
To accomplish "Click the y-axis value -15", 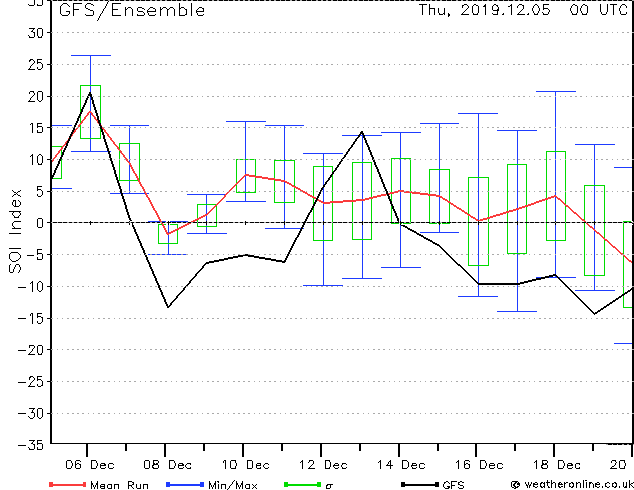I will [x=30, y=318].
